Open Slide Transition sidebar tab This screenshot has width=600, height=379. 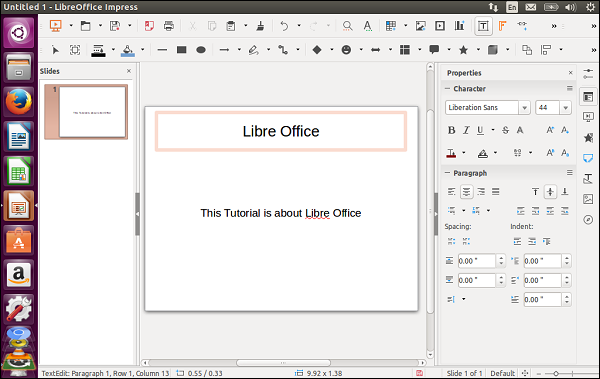(588, 116)
